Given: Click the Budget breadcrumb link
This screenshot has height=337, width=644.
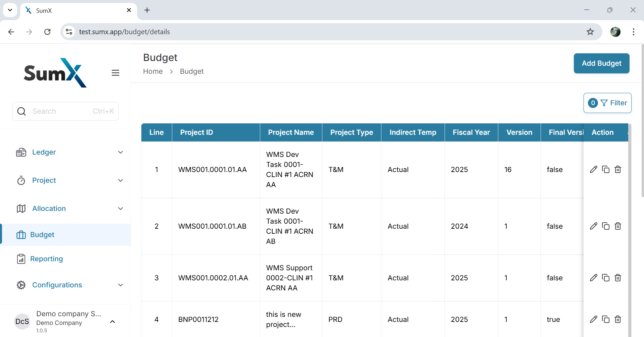Looking at the screenshot, I should click(192, 71).
